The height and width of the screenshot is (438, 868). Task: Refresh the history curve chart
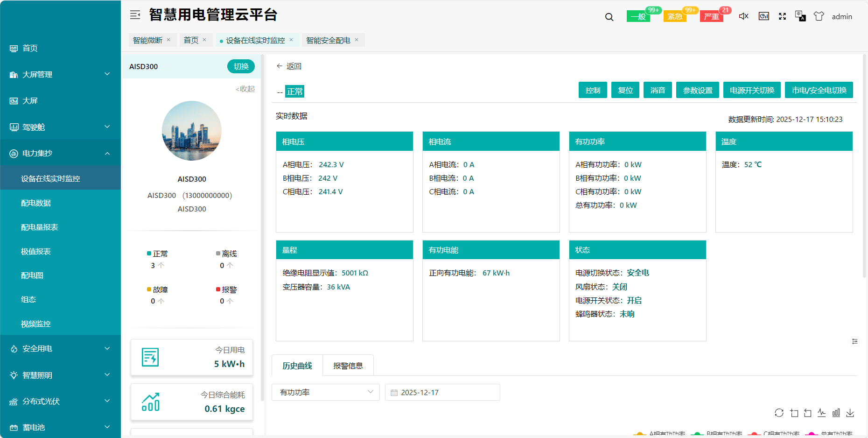click(x=779, y=413)
